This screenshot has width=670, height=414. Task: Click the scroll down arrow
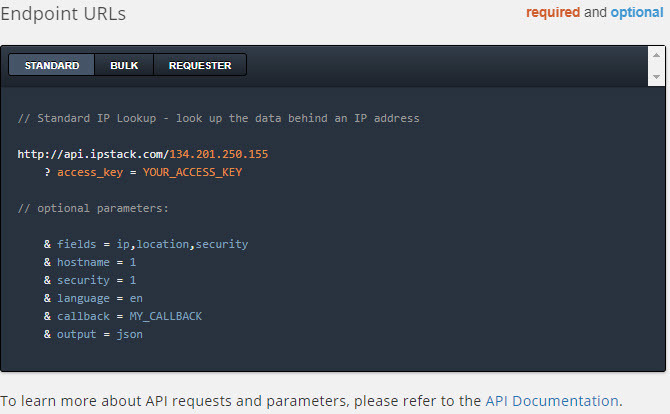point(656,77)
